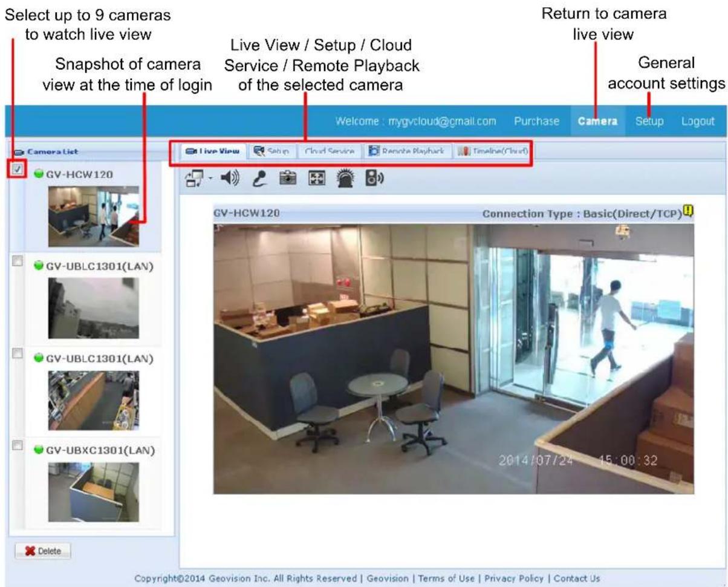Select the GV-UBXC1301(LAN) camera thumbnail
This screenshot has height=587, width=728.
point(94,492)
